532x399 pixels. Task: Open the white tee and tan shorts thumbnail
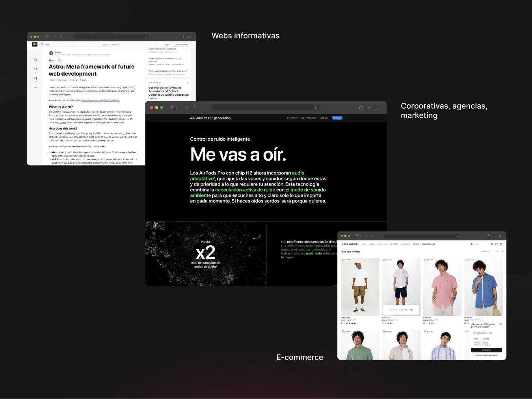point(360,287)
